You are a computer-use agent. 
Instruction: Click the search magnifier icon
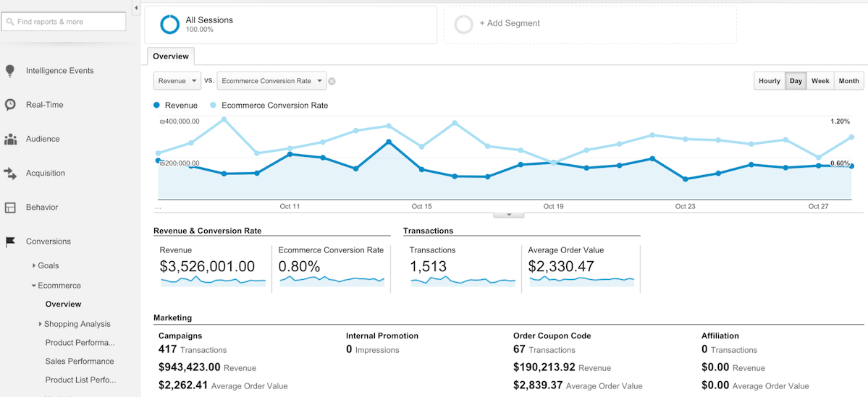(x=11, y=22)
